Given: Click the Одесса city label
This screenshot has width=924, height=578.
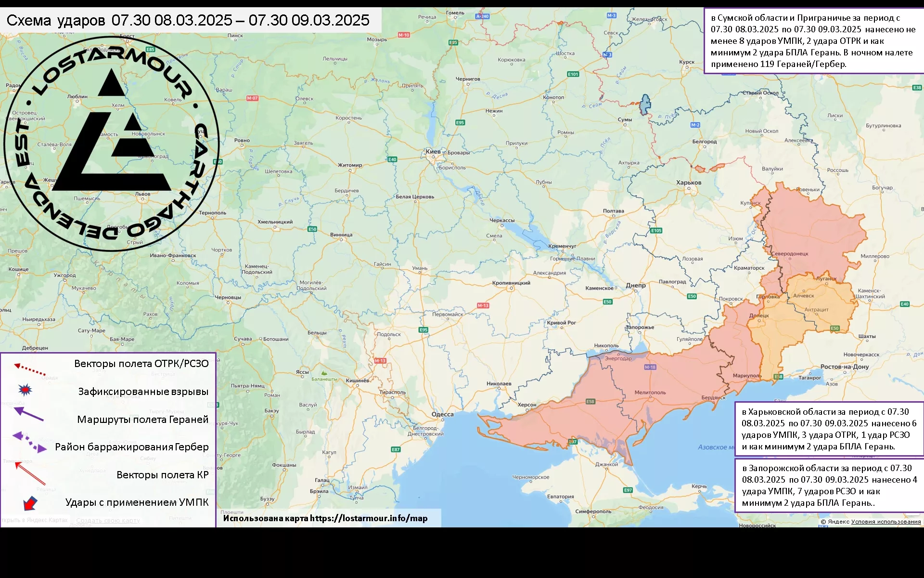Looking at the screenshot, I should pos(442,414).
